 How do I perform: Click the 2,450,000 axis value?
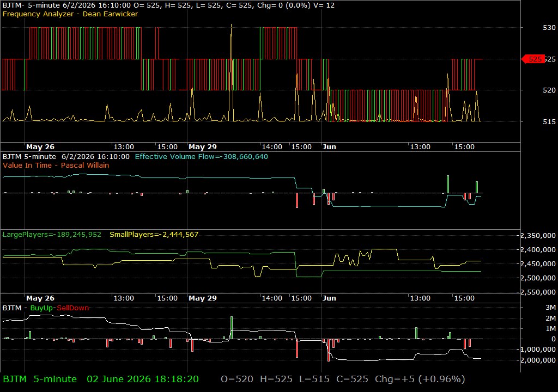tap(538, 264)
